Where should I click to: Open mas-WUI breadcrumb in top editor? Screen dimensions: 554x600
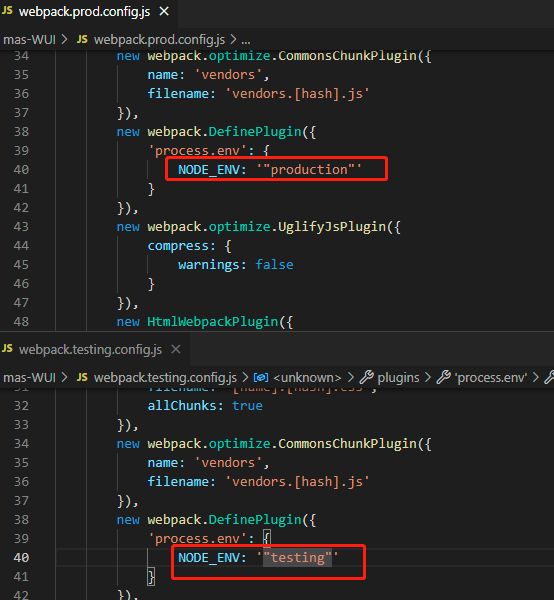(x=29, y=39)
